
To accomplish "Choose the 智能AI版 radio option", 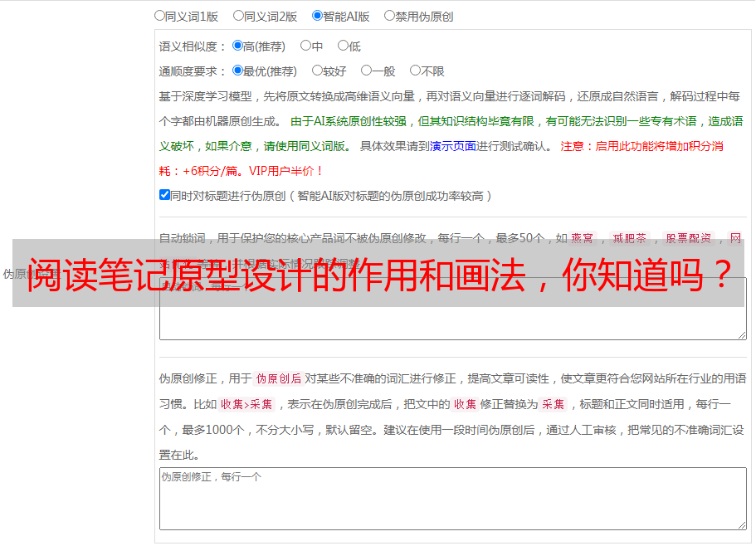I will click(317, 16).
